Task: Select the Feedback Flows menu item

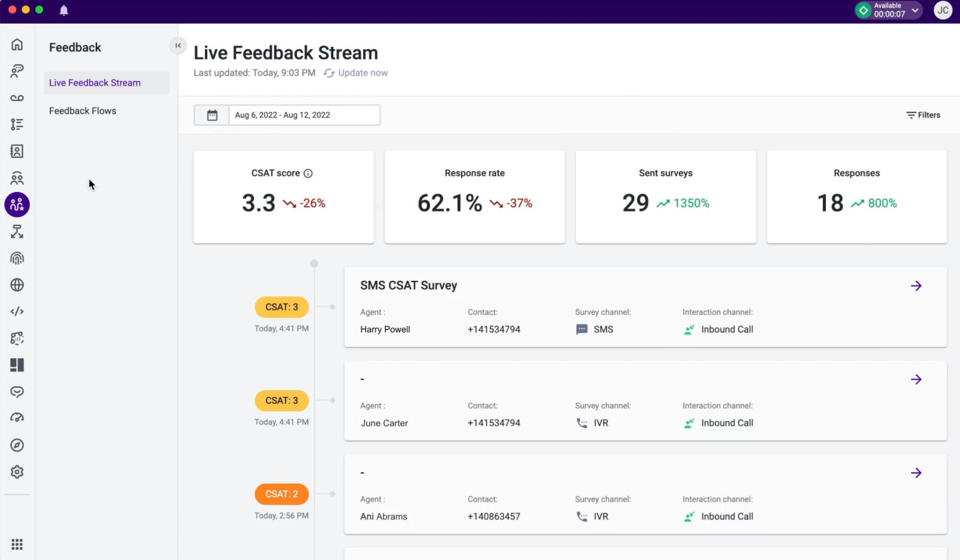Action: (82, 110)
